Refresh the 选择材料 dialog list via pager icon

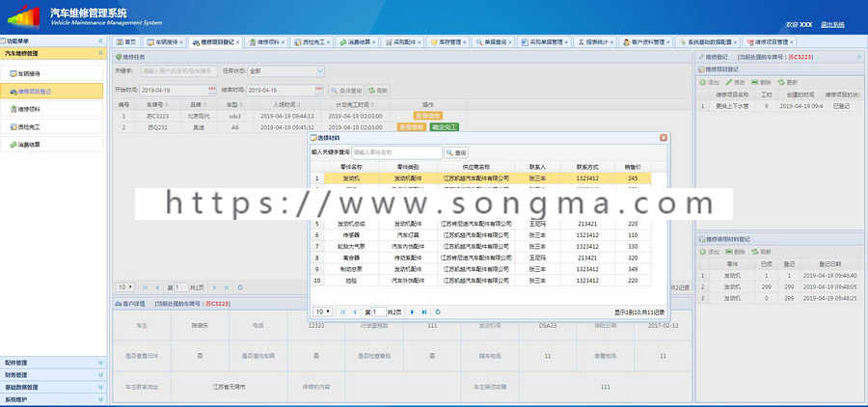[x=438, y=312]
